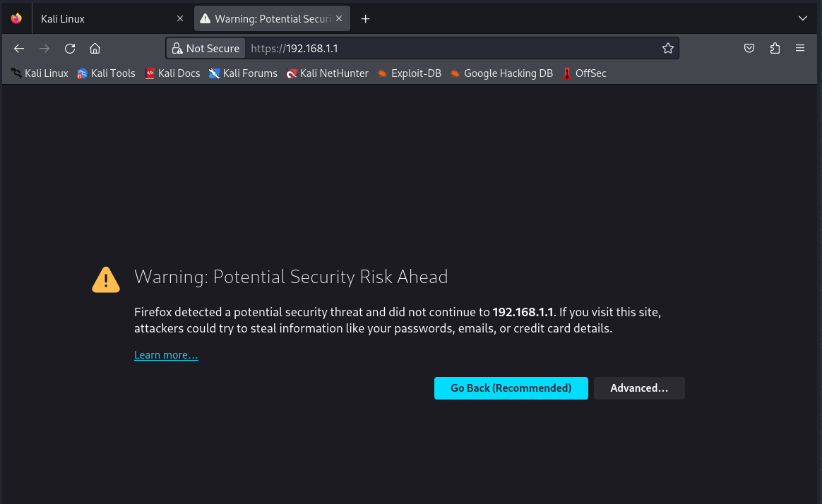Open the Exploit-DB bookmark
This screenshot has height=504, width=822.
[409, 73]
